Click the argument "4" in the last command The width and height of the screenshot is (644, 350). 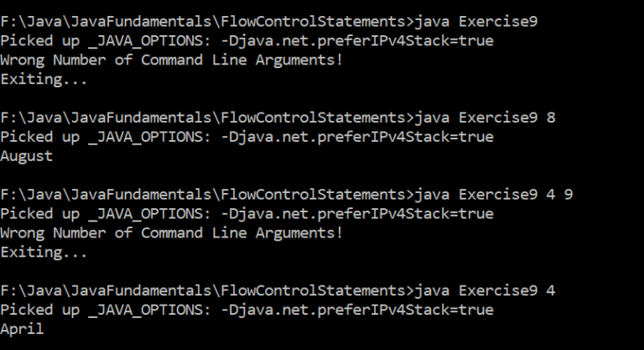550,290
